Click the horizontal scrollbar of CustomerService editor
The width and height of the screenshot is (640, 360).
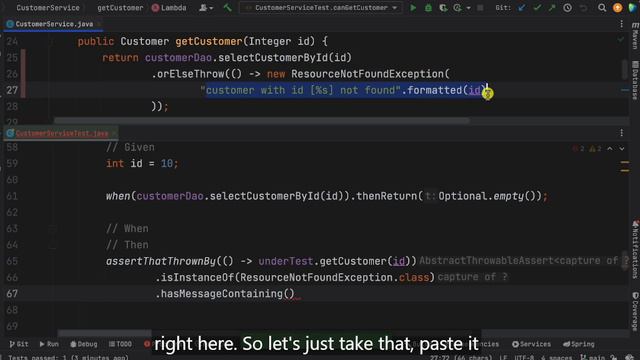coord(262,120)
